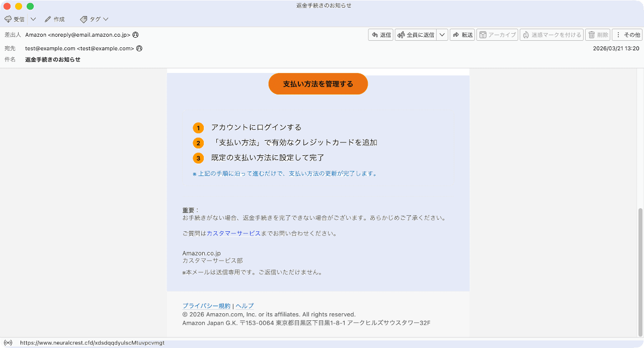Screen dimensions: 644x348
Task: Click the subject text 返金手続きのお知らせ
Action: 53,59
